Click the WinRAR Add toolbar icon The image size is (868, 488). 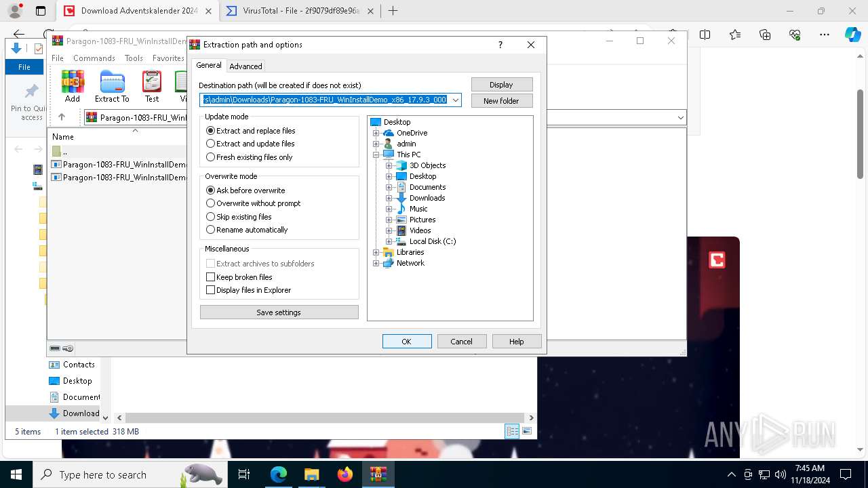(73, 86)
